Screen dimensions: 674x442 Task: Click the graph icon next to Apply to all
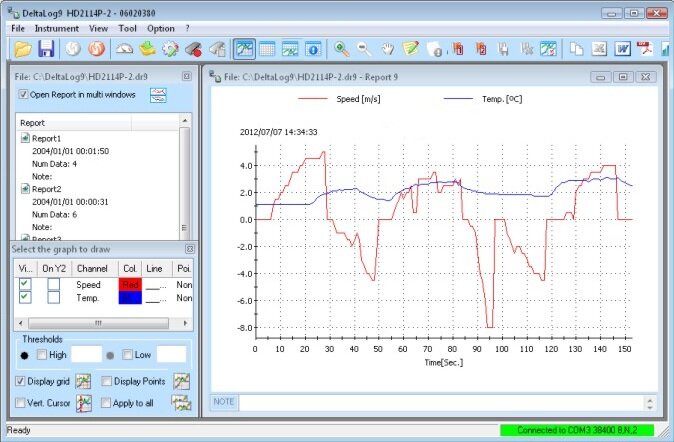[181, 403]
